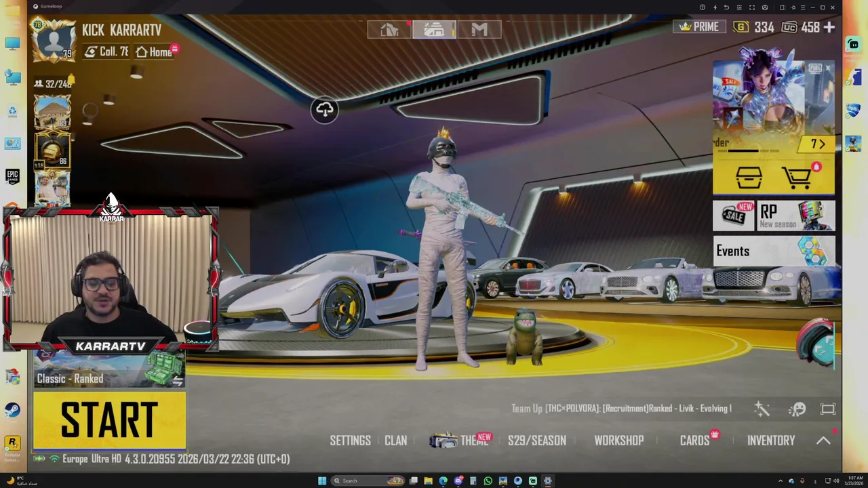
Task: Click the Gameloop lightning boost icon
Action: click(715, 7)
